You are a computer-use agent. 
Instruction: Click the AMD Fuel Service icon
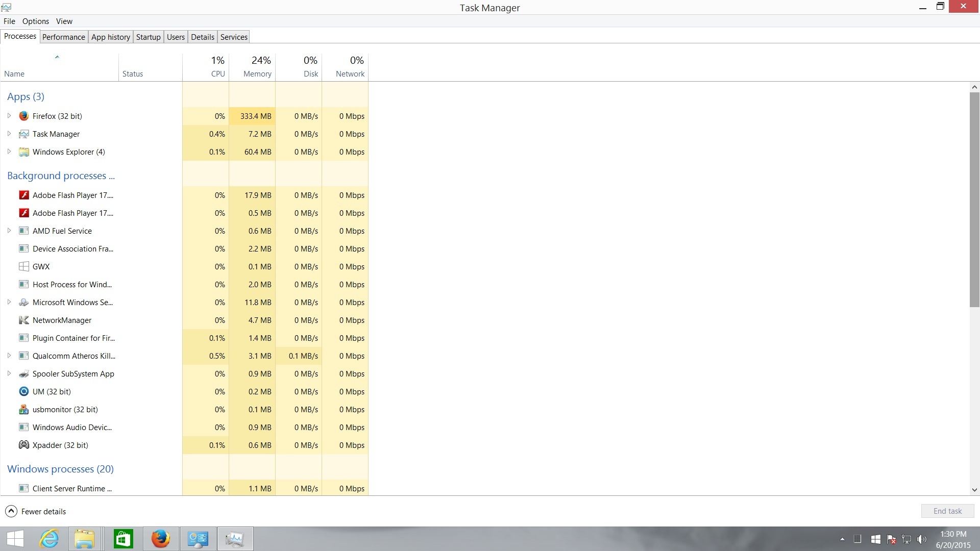23,231
